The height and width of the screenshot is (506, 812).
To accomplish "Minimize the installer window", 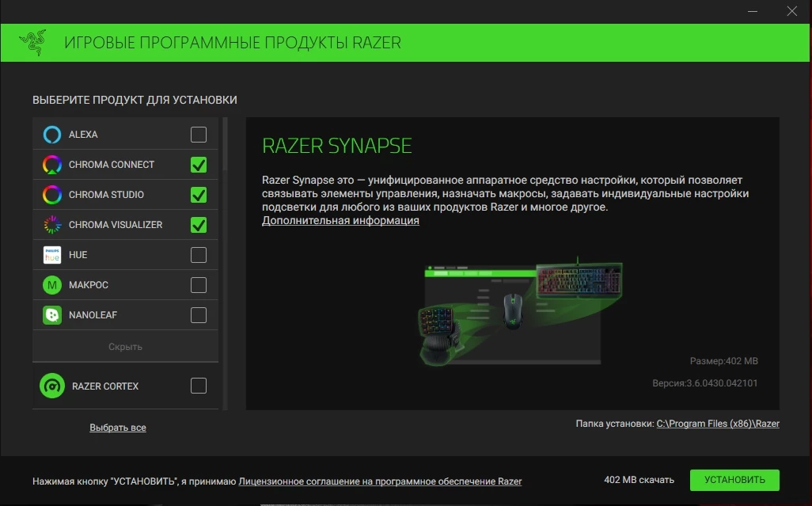I will click(753, 11).
